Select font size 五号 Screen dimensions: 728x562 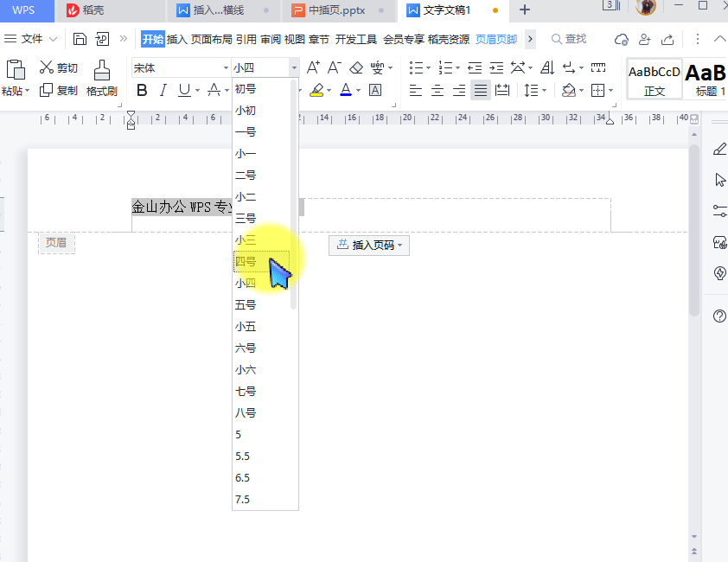tap(262, 304)
